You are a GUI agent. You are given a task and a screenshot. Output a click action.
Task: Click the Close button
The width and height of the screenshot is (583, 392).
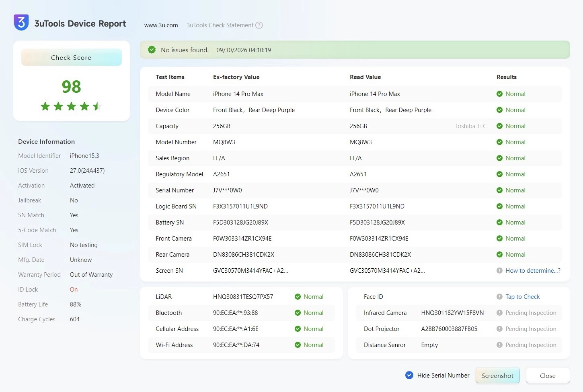[x=548, y=376]
